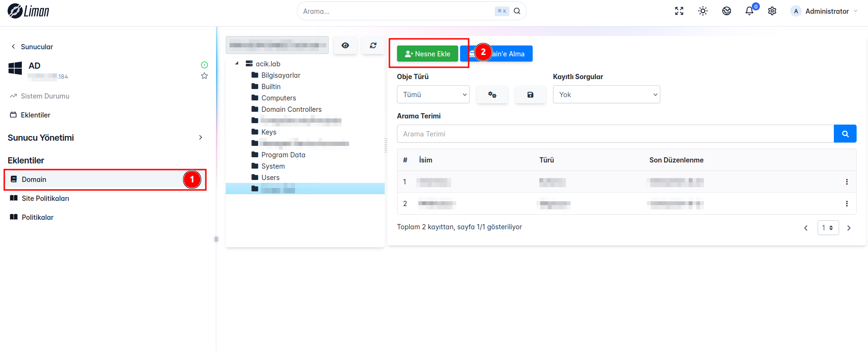Click the Domain'e Alma button
Image resolution: width=868 pixels, height=351 pixels.
pyautogui.click(x=496, y=54)
